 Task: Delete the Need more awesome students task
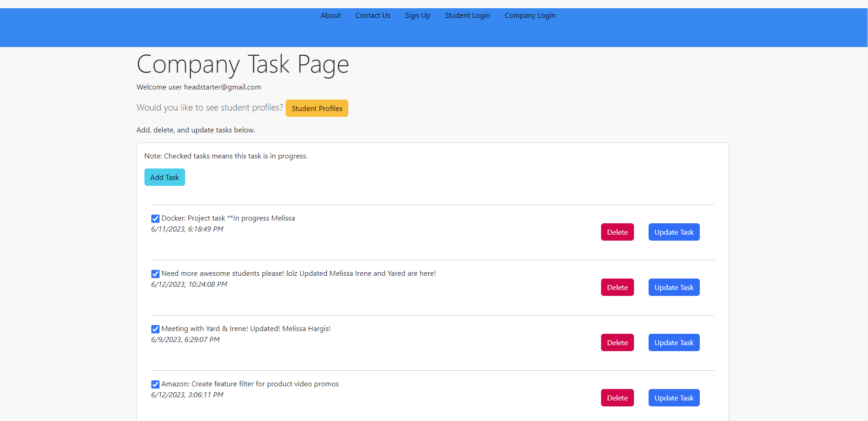(x=617, y=287)
